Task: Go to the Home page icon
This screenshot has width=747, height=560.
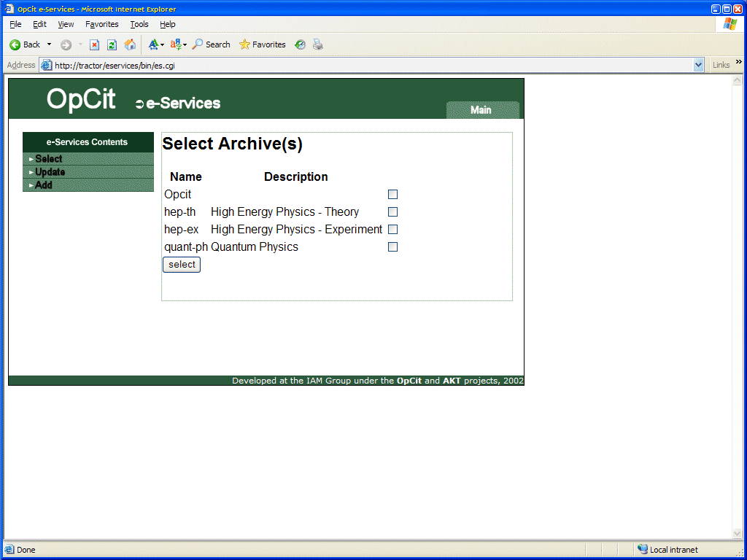Action: (130, 44)
